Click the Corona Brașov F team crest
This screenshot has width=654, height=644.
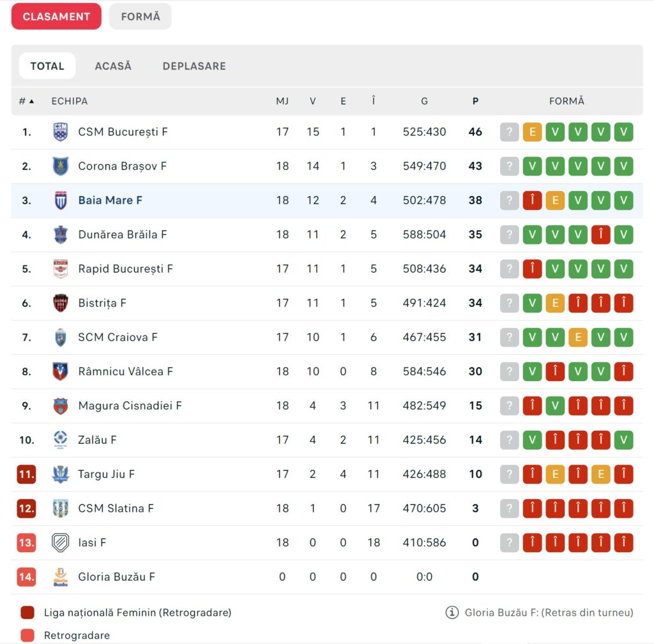[x=60, y=167]
